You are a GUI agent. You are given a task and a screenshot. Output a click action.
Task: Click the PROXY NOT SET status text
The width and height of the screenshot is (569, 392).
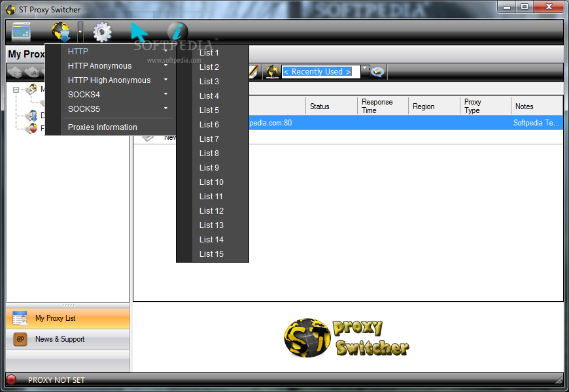[56, 380]
